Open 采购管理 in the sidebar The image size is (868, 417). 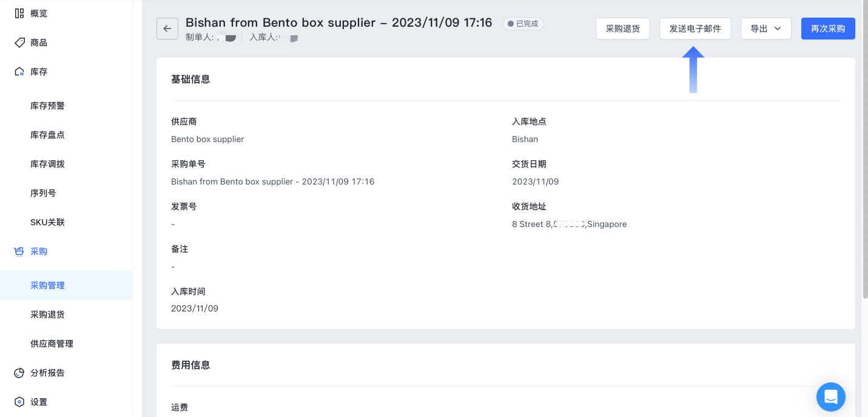click(x=66, y=285)
